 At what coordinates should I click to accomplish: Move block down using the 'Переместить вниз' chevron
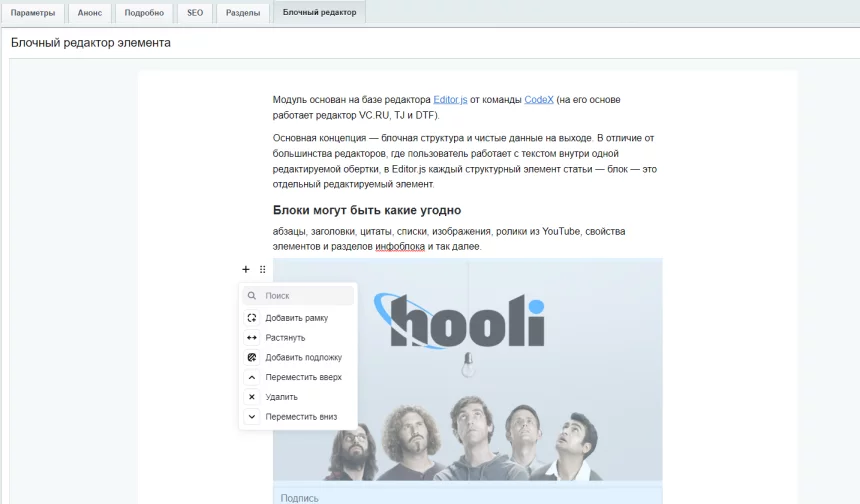252,417
